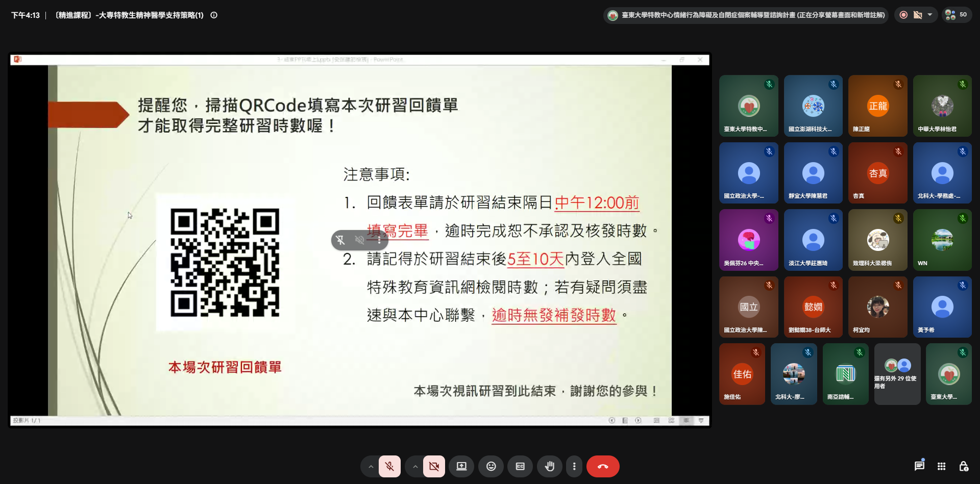This screenshot has width=980, height=484.
Task: Open the participants list showing 50 people
Action: pyautogui.click(x=956, y=15)
